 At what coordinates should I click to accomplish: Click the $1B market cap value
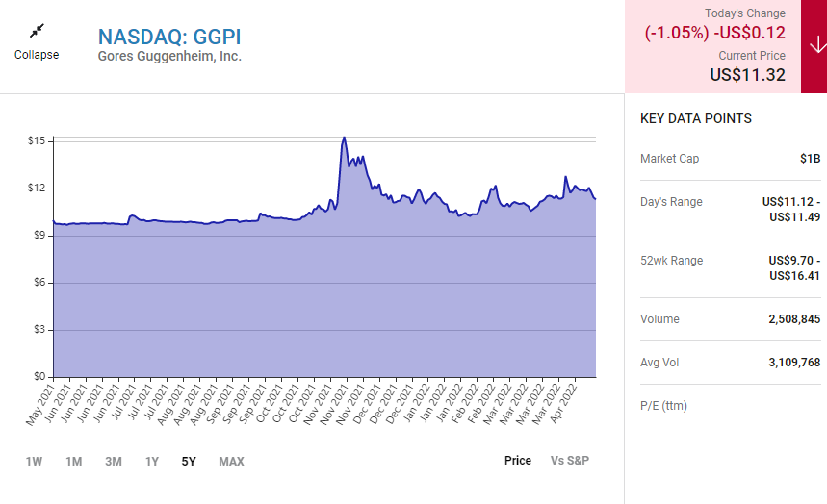pyautogui.click(x=810, y=159)
